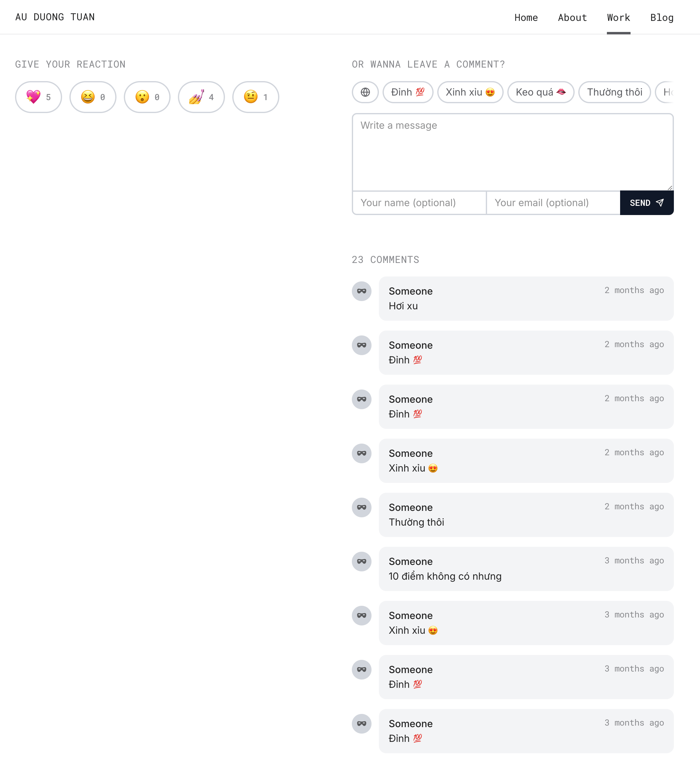
Task: Select the 'Đỉnh 💯' quick comment chip
Action: click(408, 92)
